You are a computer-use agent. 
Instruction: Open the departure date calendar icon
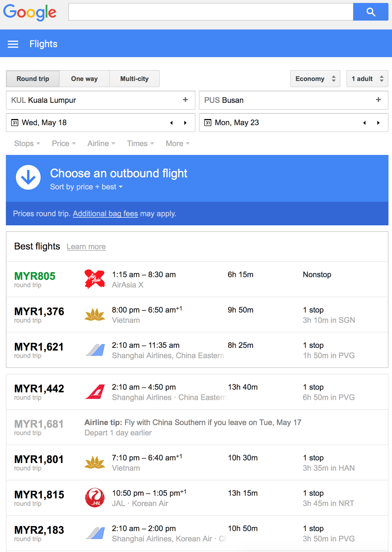15,122
